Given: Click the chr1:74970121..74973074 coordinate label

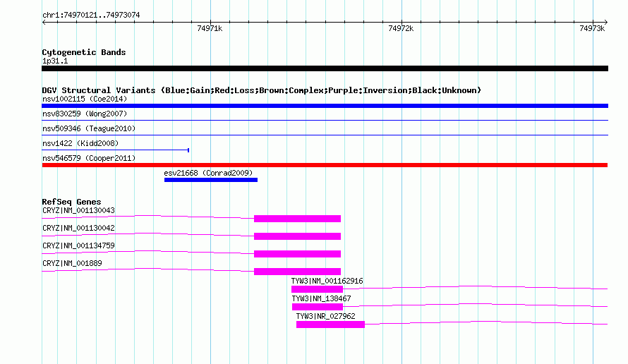Looking at the screenshot, I should [91, 15].
